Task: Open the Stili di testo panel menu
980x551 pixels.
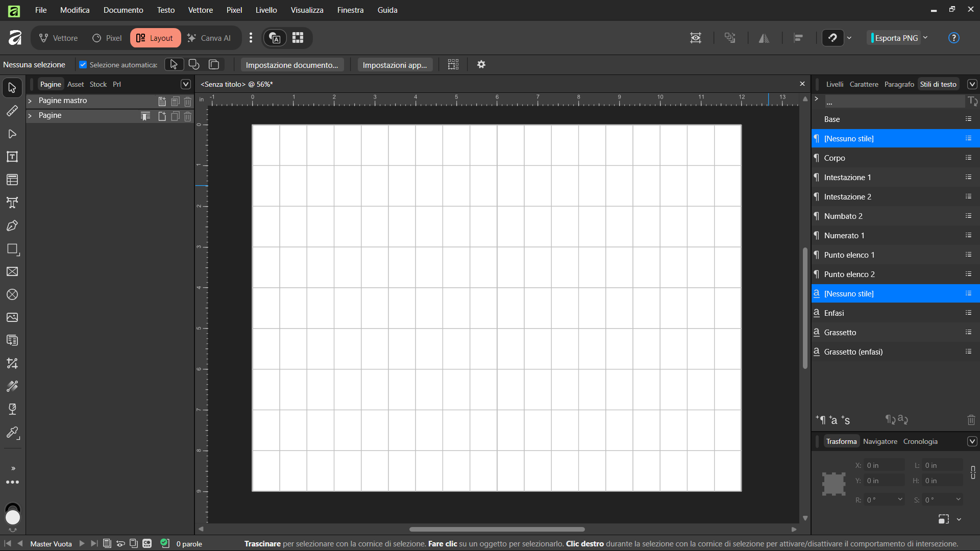Action: pyautogui.click(x=972, y=84)
